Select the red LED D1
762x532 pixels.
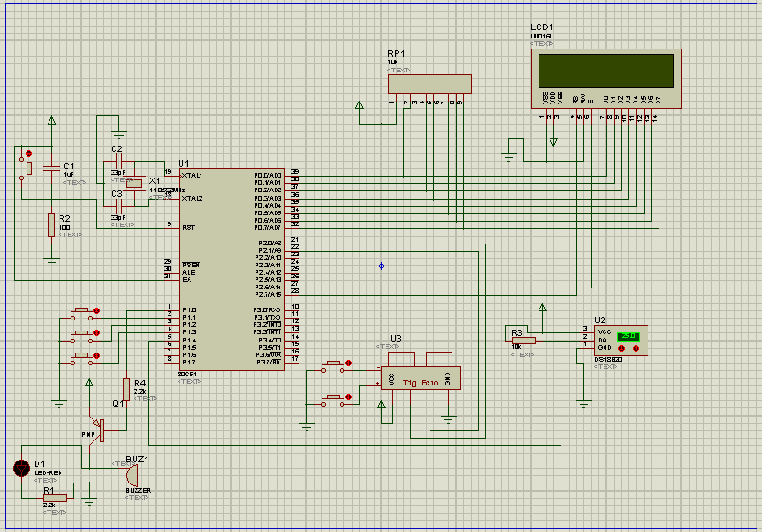click(21, 468)
